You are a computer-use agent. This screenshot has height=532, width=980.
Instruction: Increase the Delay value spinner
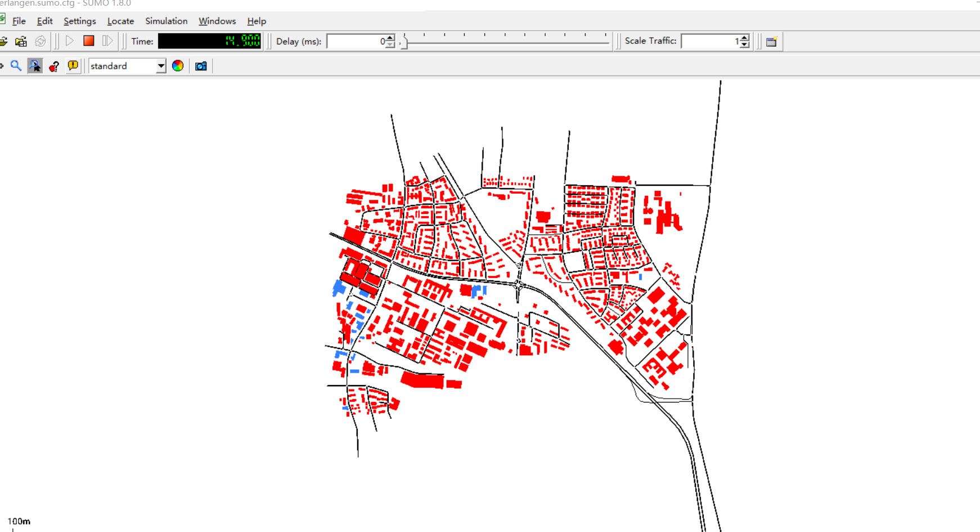point(390,38)
